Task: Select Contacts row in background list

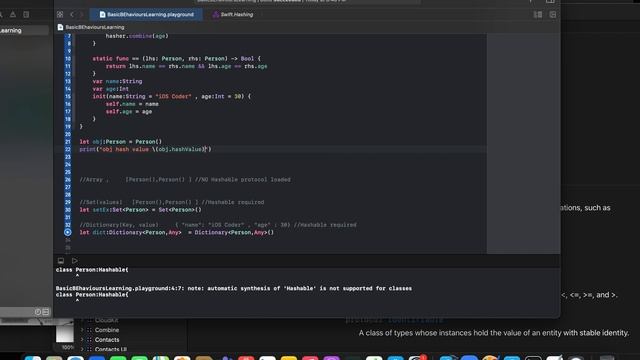Action: pyautogui.click(x=107, y=340)
